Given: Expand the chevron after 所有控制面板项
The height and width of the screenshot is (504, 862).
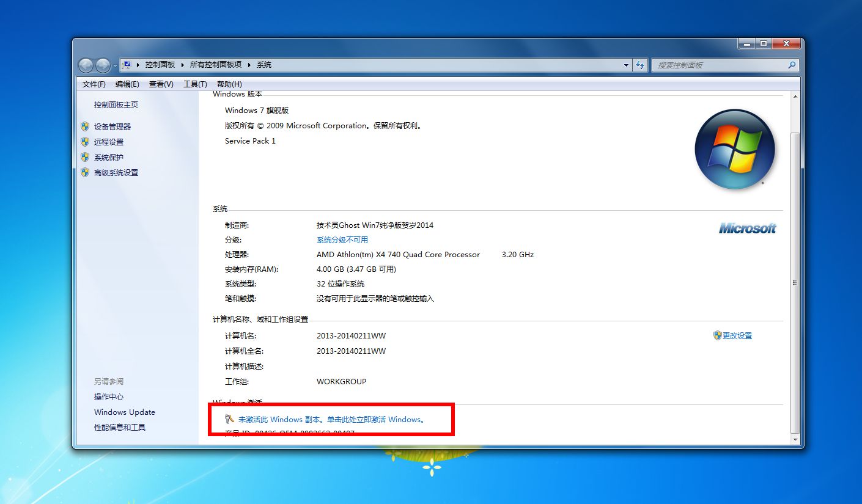Looking at the screenshot, I should click(x=248, y=64).
